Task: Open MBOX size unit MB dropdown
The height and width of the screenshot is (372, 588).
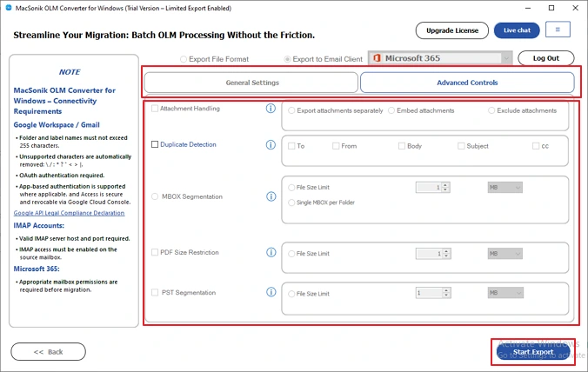Action: point(504,188)
